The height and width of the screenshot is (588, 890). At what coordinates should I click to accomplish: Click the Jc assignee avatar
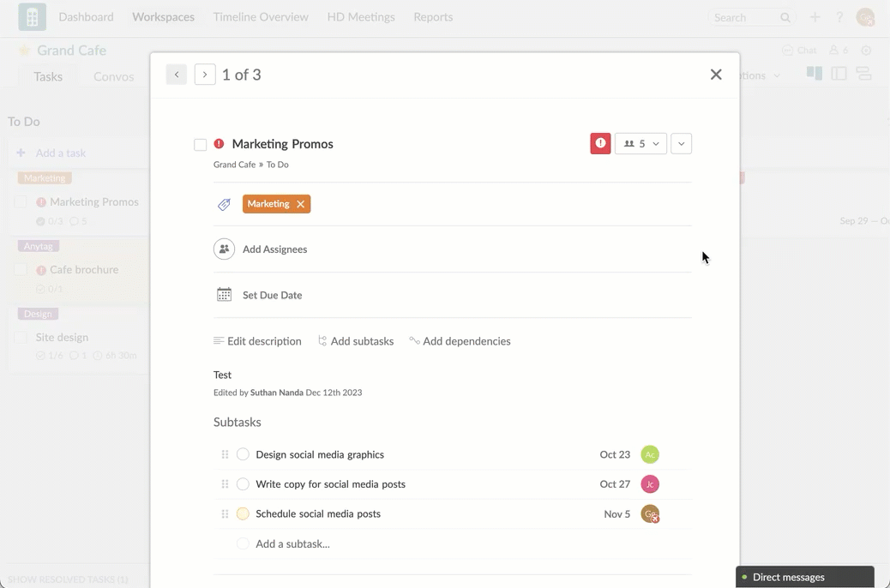click(650, 484)
